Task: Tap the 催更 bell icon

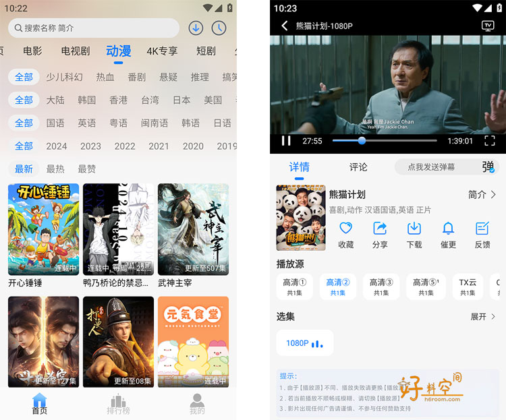Action: [x=448, y=228]
